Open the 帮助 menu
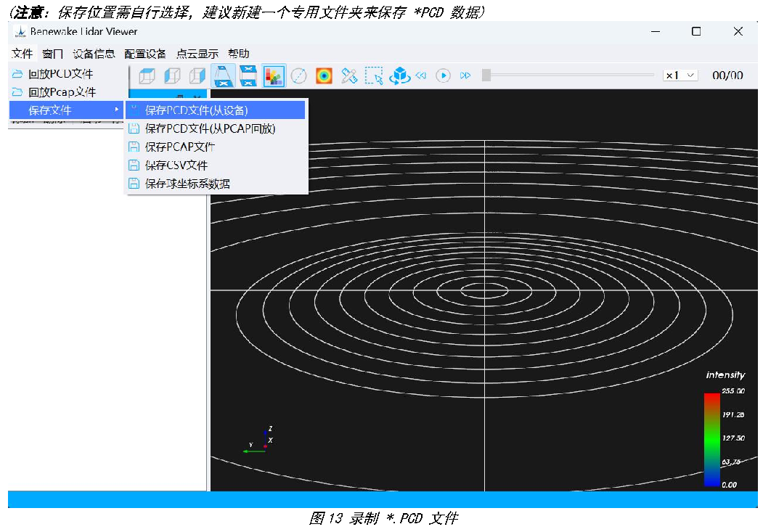763x532 pixels. [238, 54]
